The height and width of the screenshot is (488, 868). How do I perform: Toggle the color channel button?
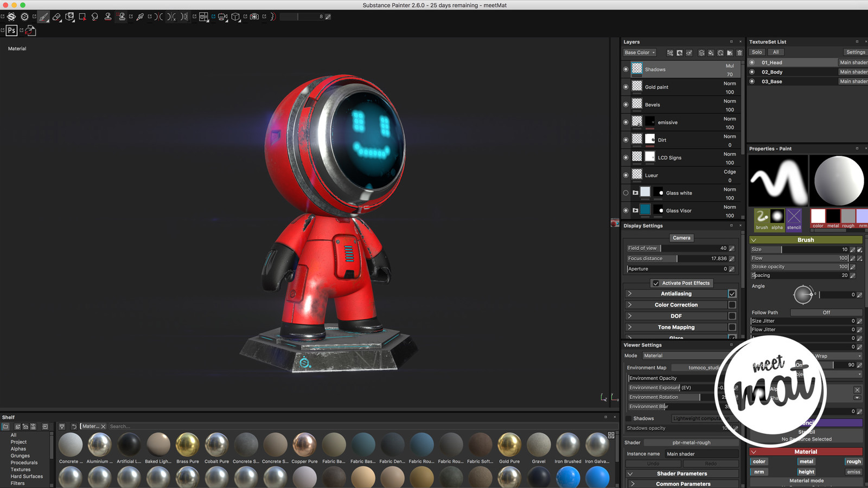pyautogui.click(x=759, y=462)
